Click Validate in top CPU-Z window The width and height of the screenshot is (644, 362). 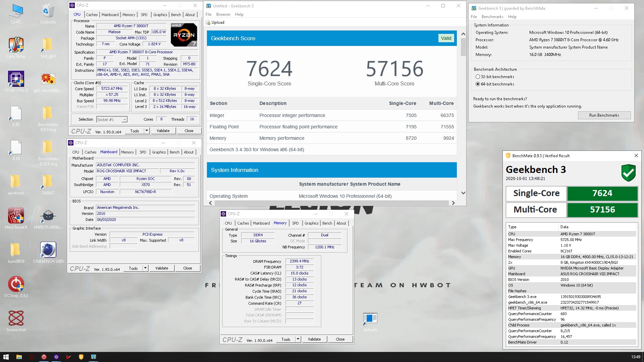163,131
